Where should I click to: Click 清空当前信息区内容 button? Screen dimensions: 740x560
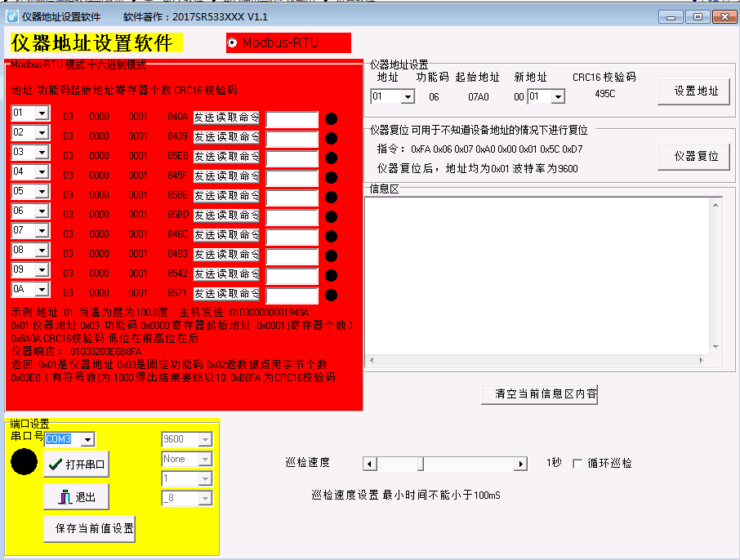(x=540, y=393)
